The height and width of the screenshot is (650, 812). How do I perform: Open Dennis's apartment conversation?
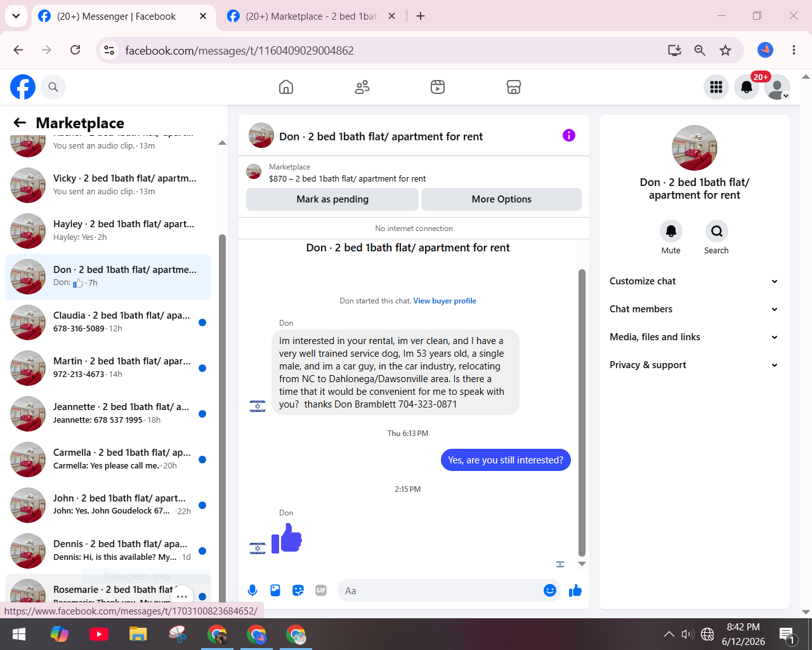coord(108,550)
